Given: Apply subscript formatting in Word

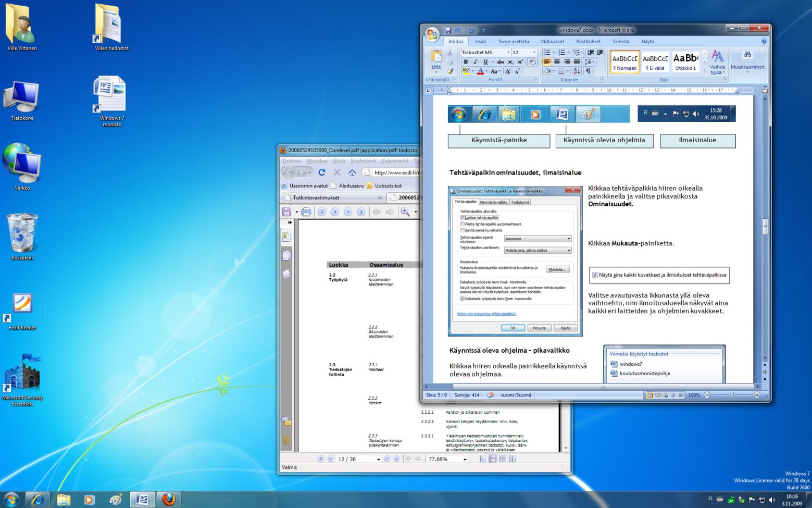Looking at the screenshot, I should click(x=510, y=62).
